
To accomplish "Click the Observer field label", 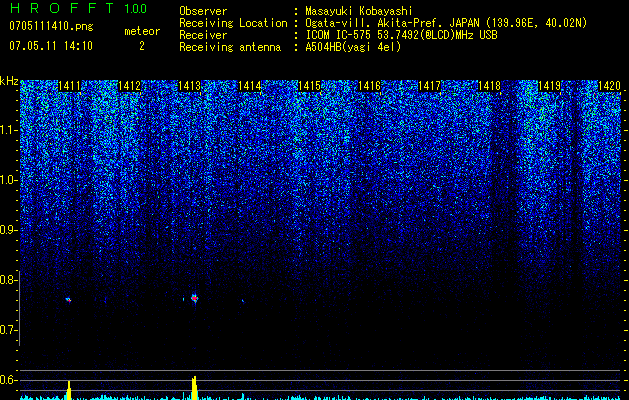I will point(203,11).
